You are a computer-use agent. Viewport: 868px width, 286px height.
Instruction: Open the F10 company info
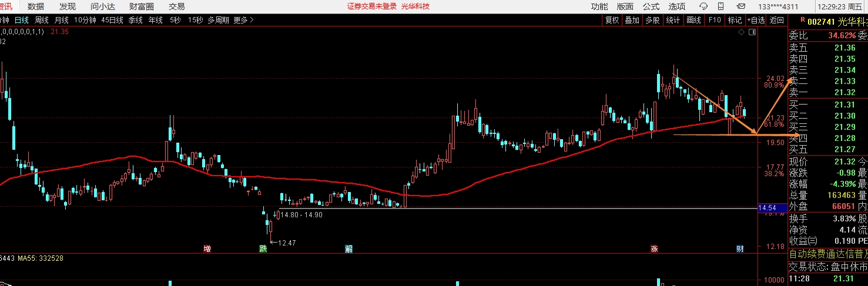click(x=715, y=20)
